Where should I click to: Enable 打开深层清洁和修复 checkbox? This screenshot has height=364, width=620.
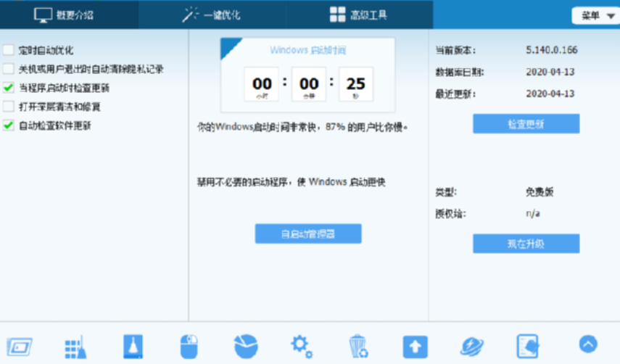point(8,107)
